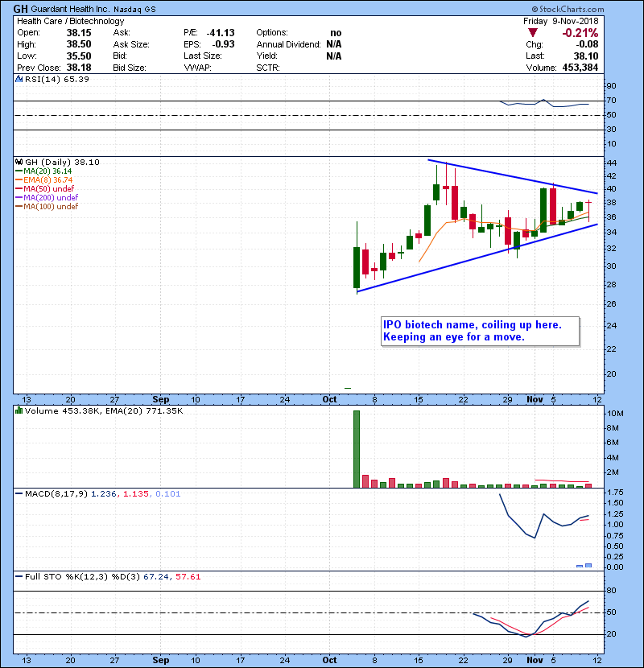Click the Volume 453.38K, EMA(20) 771.35K label

[x=104, y=410]
